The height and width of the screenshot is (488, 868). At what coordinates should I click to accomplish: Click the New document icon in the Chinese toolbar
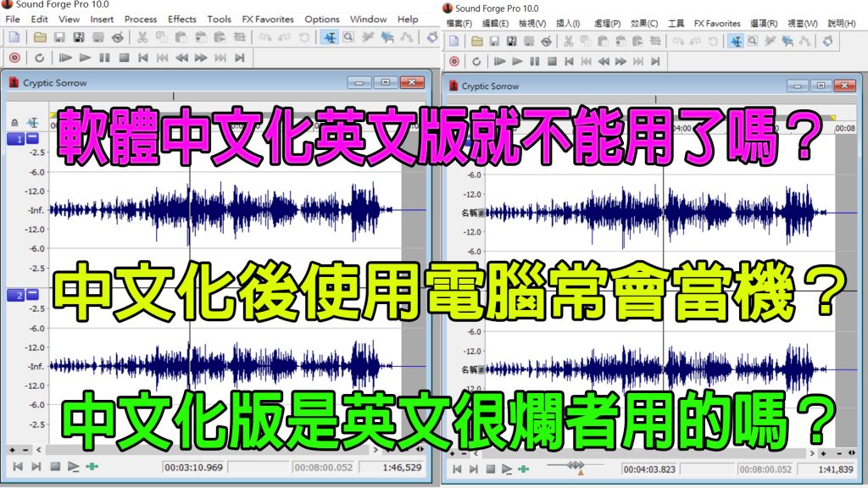453,41
